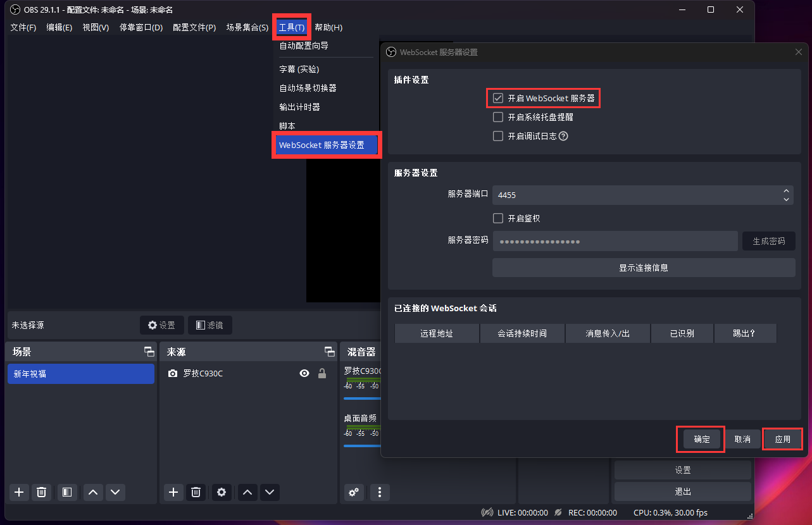Enable 开启系统托盘提醒 checkbox
The height and width of the screenshot is (525, 812).
[498, 117]
